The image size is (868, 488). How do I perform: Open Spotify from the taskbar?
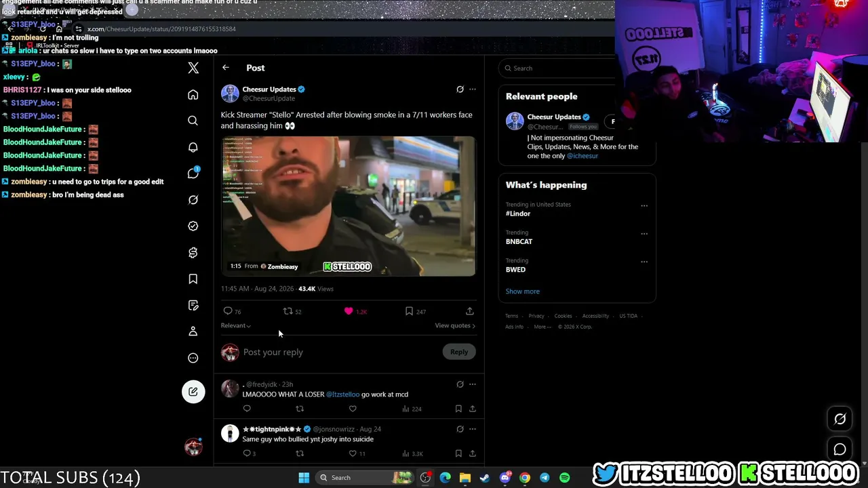(564, 478)
